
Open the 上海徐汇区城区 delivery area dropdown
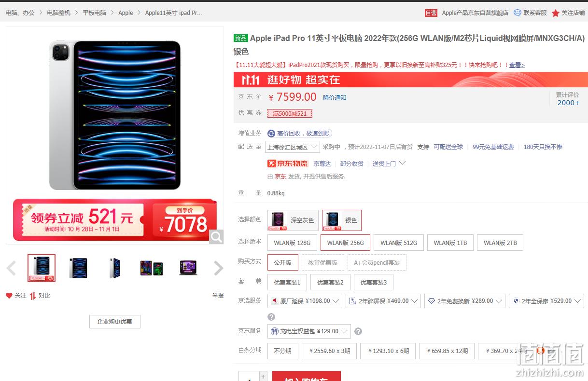pyautogui.click(x=293, y=147)
